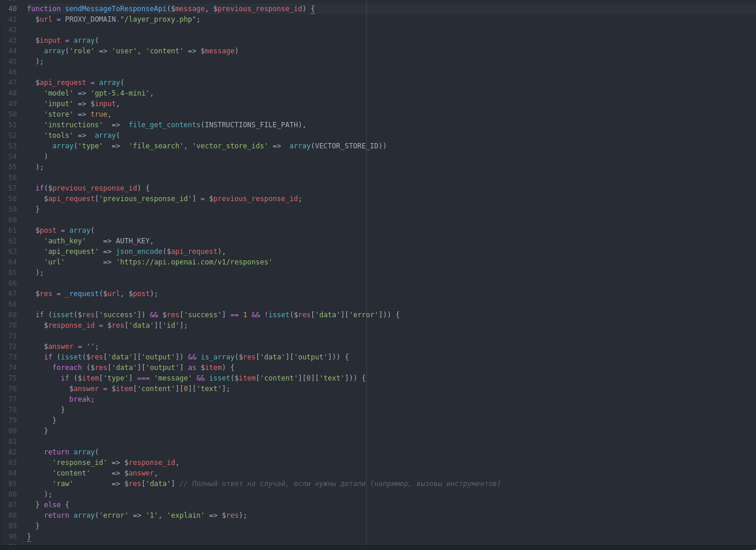
Task: Click line number 40 in the gutter
Action: [12, 9]
